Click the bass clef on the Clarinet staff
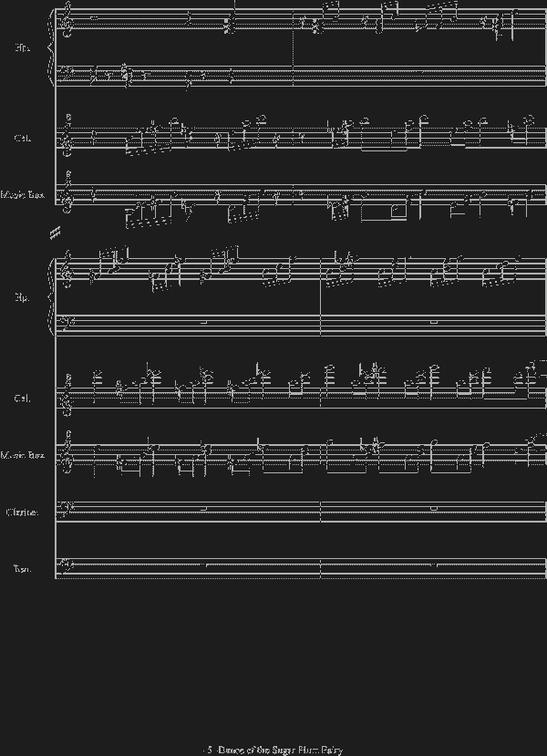 pyautogui.click(x=64, y=507)
